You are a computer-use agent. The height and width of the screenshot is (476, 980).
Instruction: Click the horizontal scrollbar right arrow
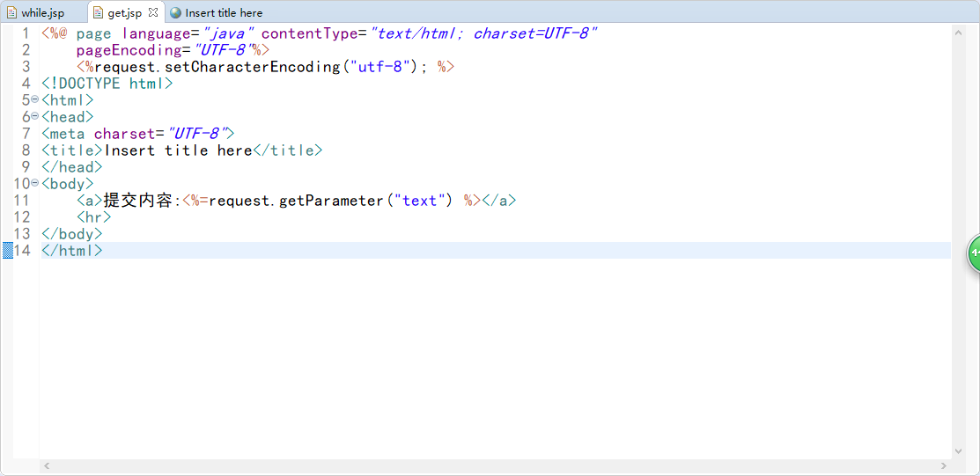pyautogui.click(x=945, y=466)
